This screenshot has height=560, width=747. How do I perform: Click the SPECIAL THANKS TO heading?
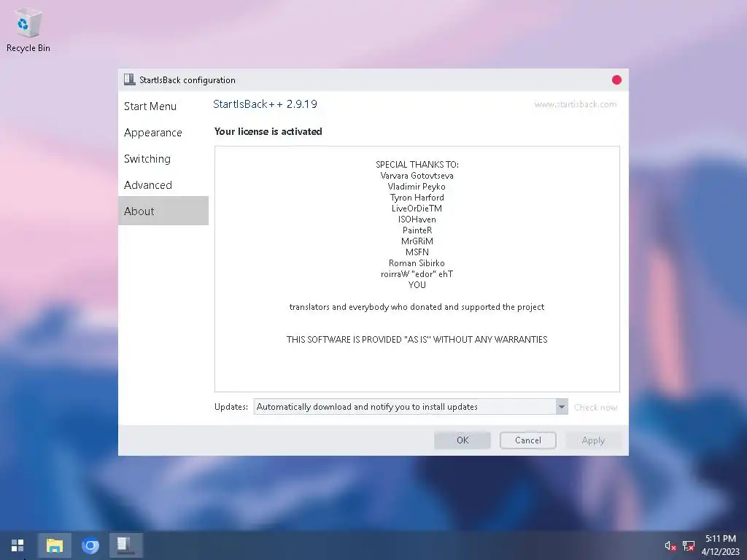pos(417,165)
